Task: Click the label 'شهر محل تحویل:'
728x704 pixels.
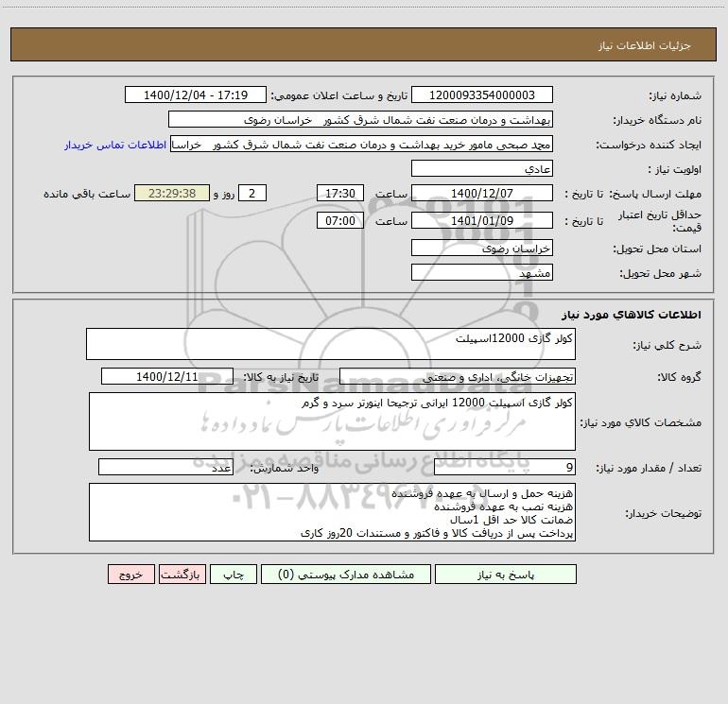Action: pyautogui.click(x=661, y=274)
